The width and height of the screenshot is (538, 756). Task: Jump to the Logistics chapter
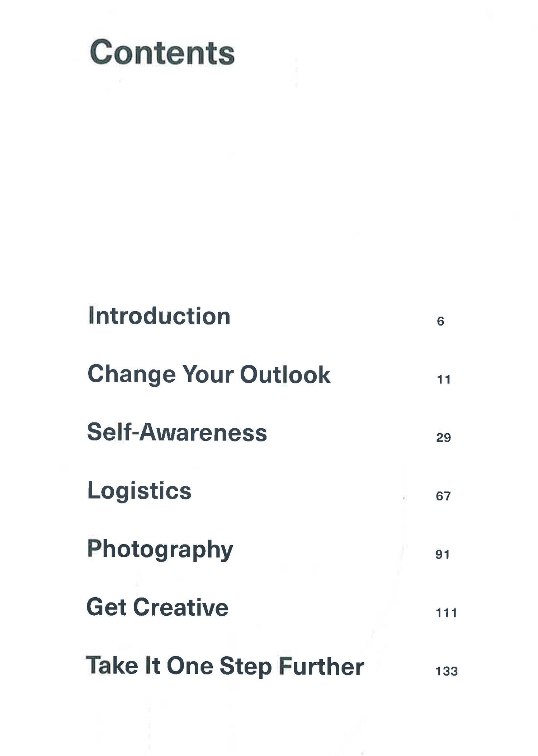click(x=139, y=491)
